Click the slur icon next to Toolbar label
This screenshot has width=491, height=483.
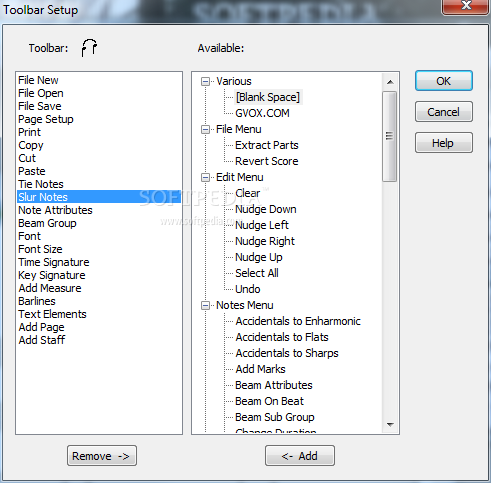(x=89, y=48)
